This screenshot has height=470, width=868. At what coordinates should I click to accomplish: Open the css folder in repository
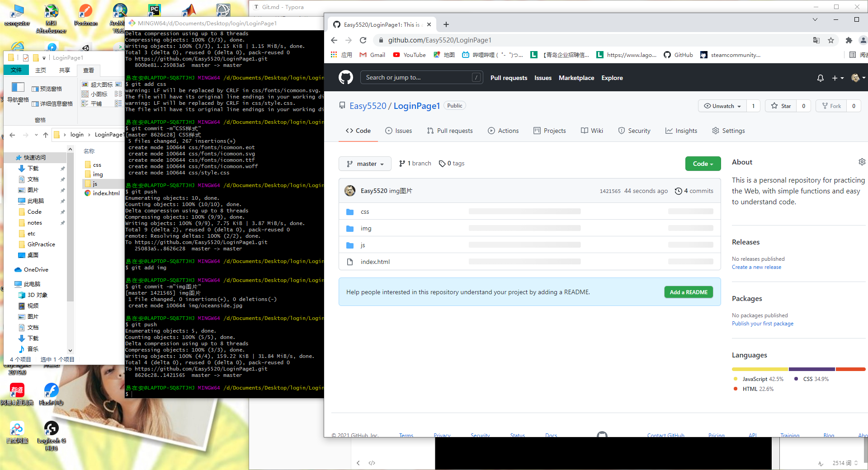[x=365, y=211]
